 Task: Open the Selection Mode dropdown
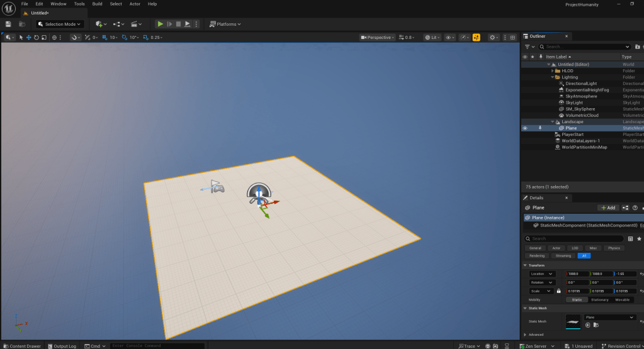pyautogui.click(x=60, y=24)
